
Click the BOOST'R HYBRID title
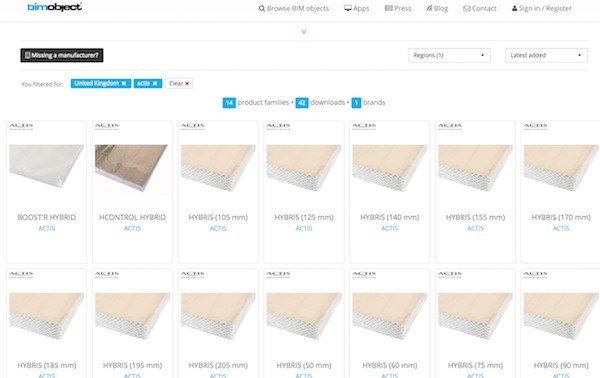click(x=47, y=217)
